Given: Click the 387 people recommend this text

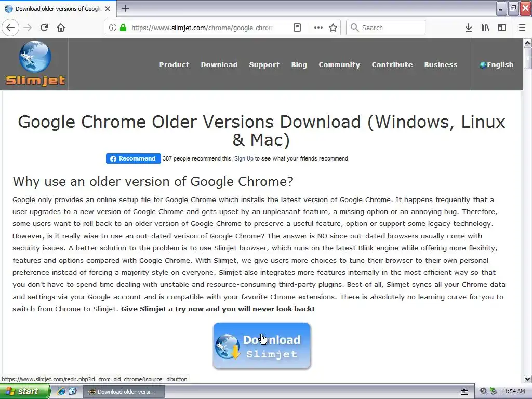Looking at the screenshot, I should [x=197, y=158].
